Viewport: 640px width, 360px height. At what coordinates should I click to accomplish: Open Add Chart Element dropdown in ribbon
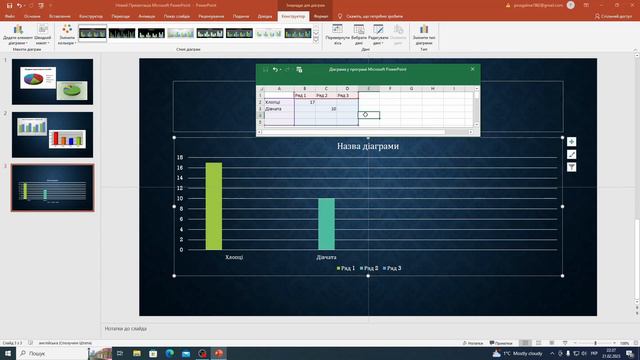[18, 35]
